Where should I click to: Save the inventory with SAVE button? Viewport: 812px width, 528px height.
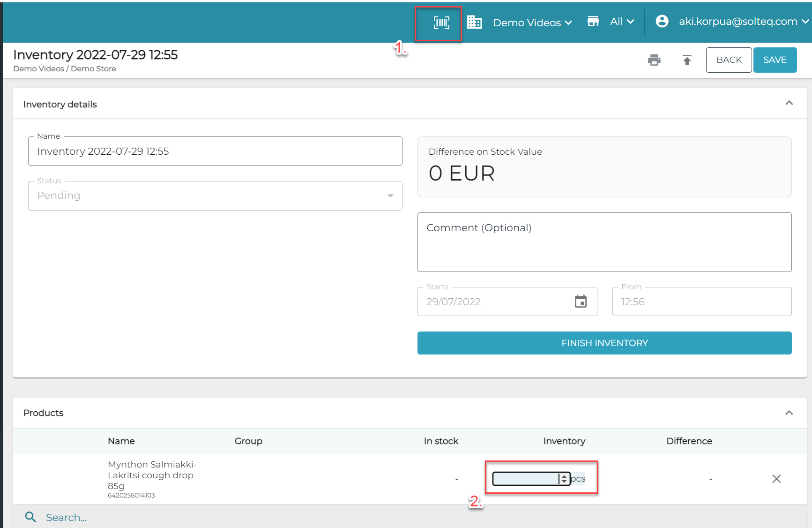point(775,60)
